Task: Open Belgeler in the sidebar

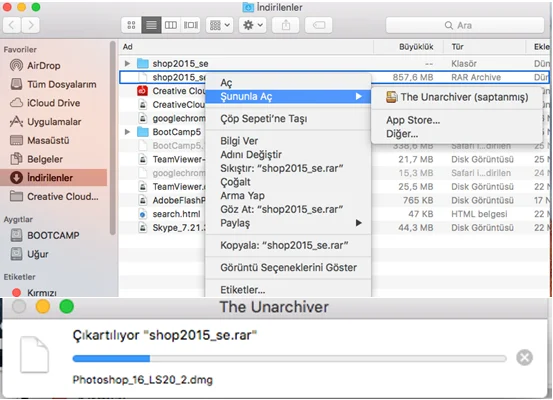Action: [x=36, y=159]
